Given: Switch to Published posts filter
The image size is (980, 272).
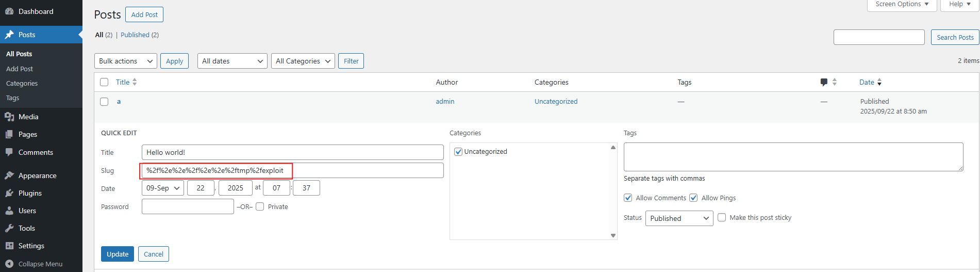Looking at the screenshot, I should click(135, 35).
